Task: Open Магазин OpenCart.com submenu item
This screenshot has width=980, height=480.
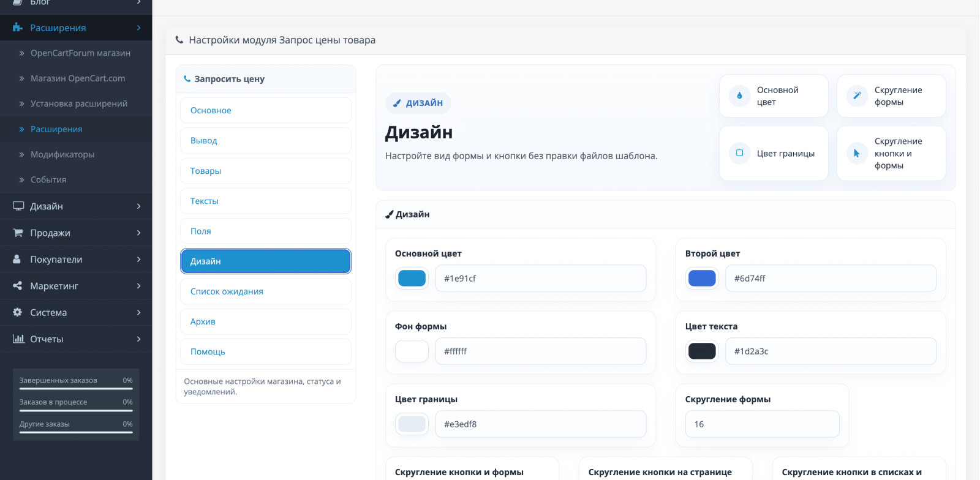Action: (76, 78)
